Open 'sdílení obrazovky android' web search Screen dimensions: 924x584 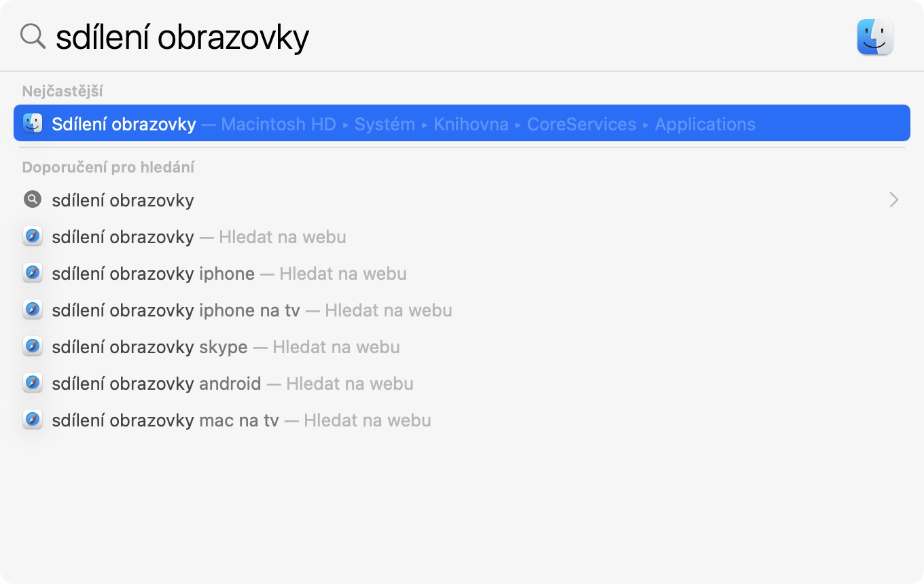click(x=157, y=384)
